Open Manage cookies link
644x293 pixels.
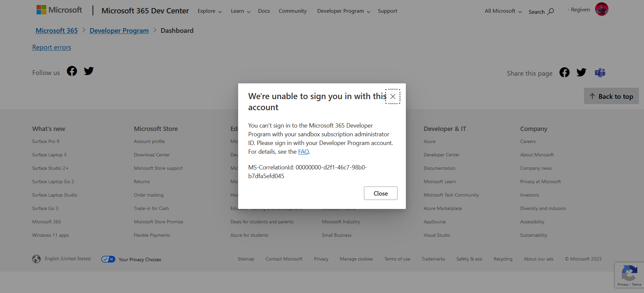(x=356, y=259)
